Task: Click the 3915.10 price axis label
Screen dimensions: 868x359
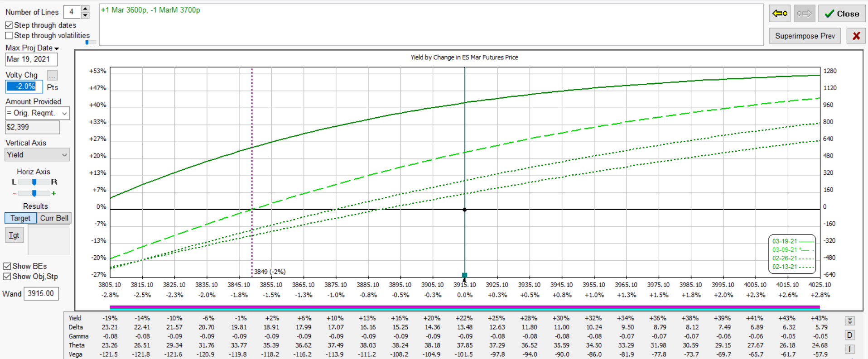Action: click(x=464, y=285)
